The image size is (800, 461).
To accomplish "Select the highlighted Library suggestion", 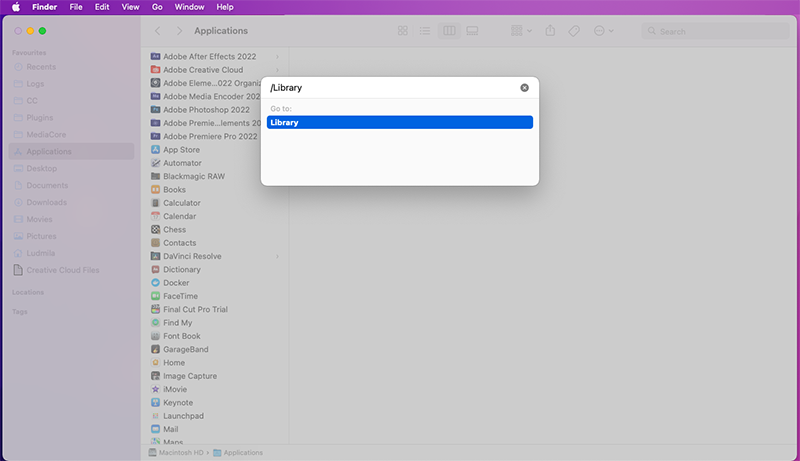I will [x=399, y=122].
